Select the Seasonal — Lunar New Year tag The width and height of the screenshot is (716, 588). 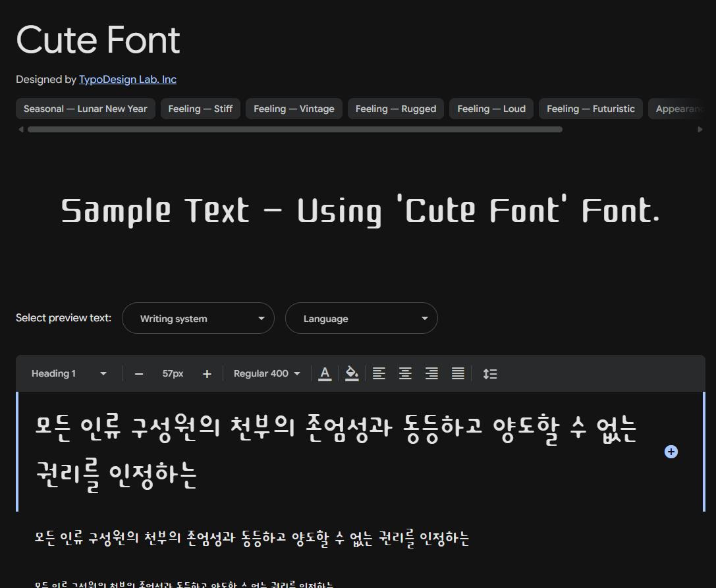[86, 109]
